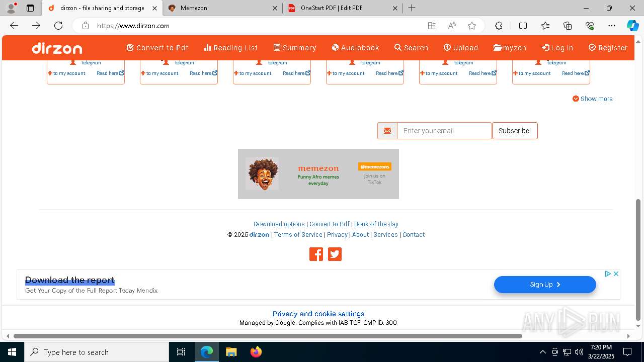
Task: Open Windows Start menu
Action: pyautogui.click(x=12, y=352)
